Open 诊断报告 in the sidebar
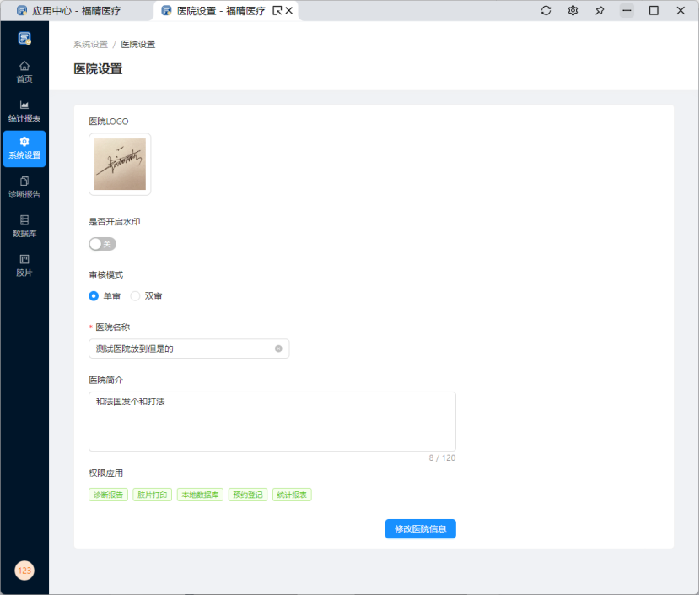The image size is (700, 595). [24, 187]
